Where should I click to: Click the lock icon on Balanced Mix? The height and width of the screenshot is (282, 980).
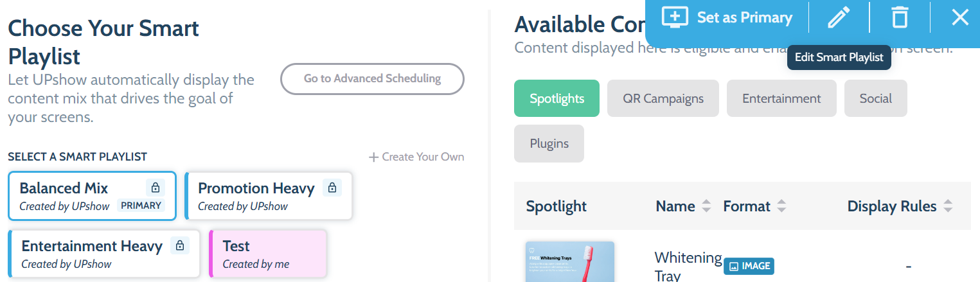pyautogui.click(x=154, y=188)
